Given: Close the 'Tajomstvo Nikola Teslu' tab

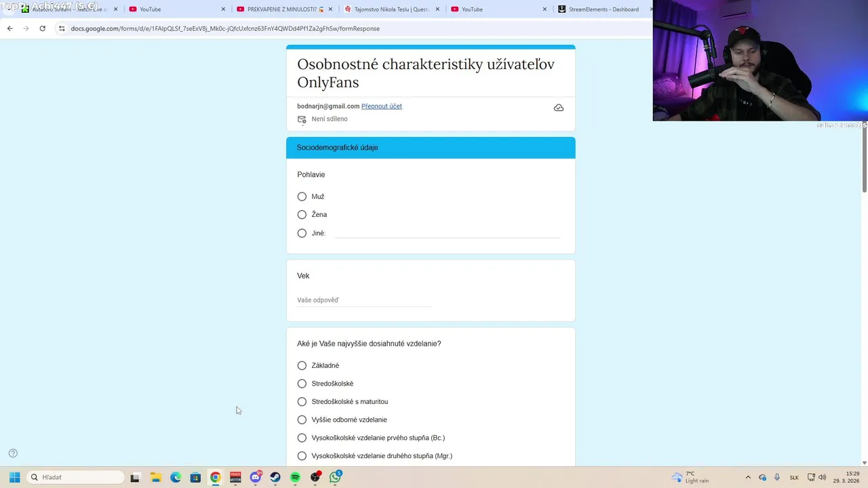Looking at the screenshot, I should pyautogui.click(x=437, y=9).
